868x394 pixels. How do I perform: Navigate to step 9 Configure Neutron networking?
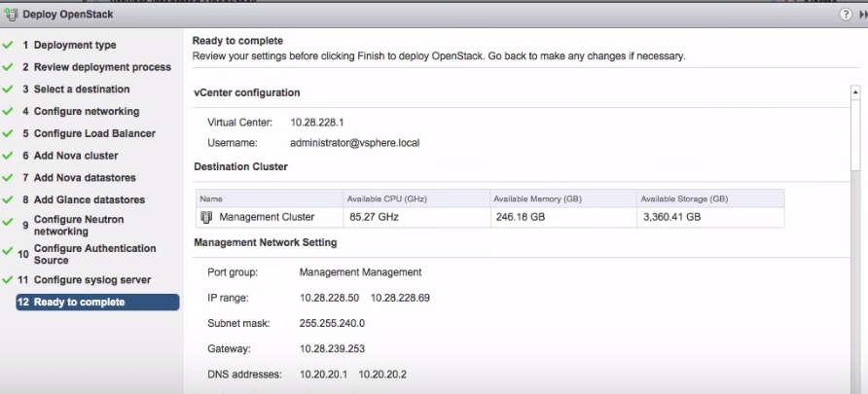tap(78, 226)
